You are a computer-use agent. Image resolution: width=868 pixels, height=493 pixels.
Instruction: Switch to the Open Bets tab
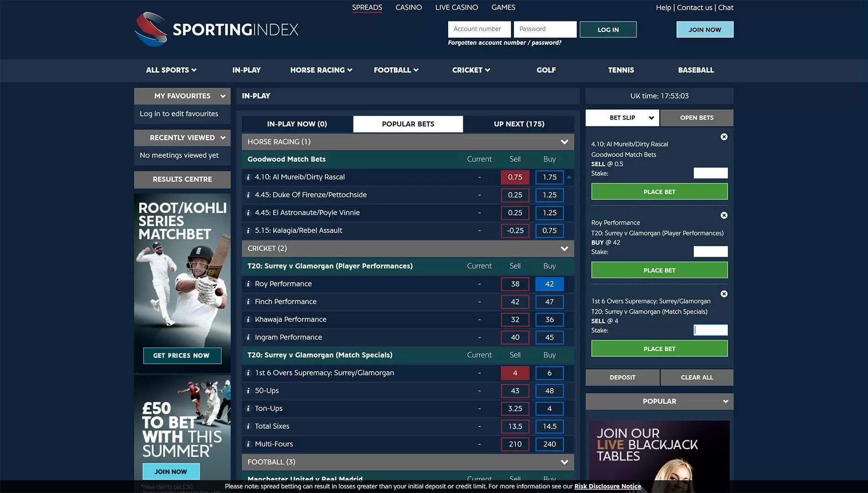(697, 118)
